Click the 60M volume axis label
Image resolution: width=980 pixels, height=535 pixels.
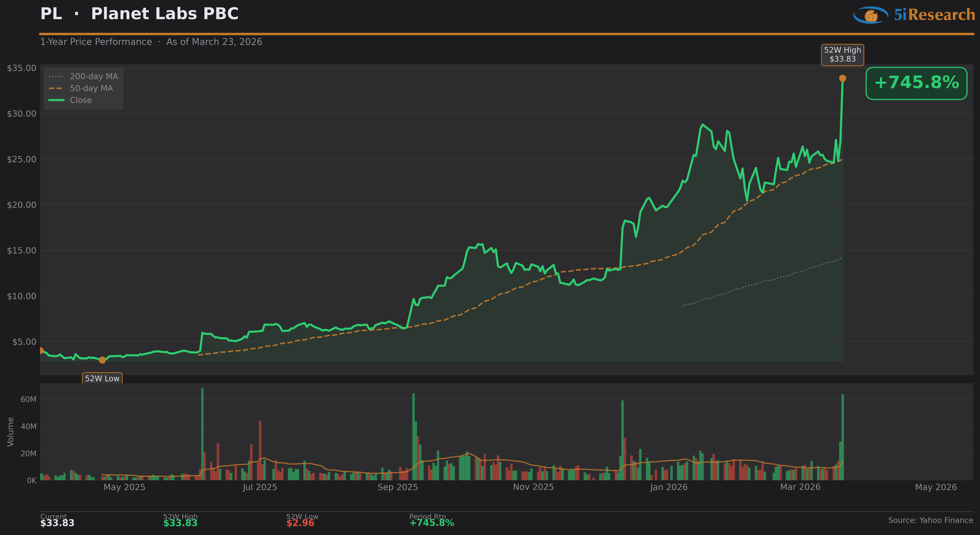tap(28, 399)
